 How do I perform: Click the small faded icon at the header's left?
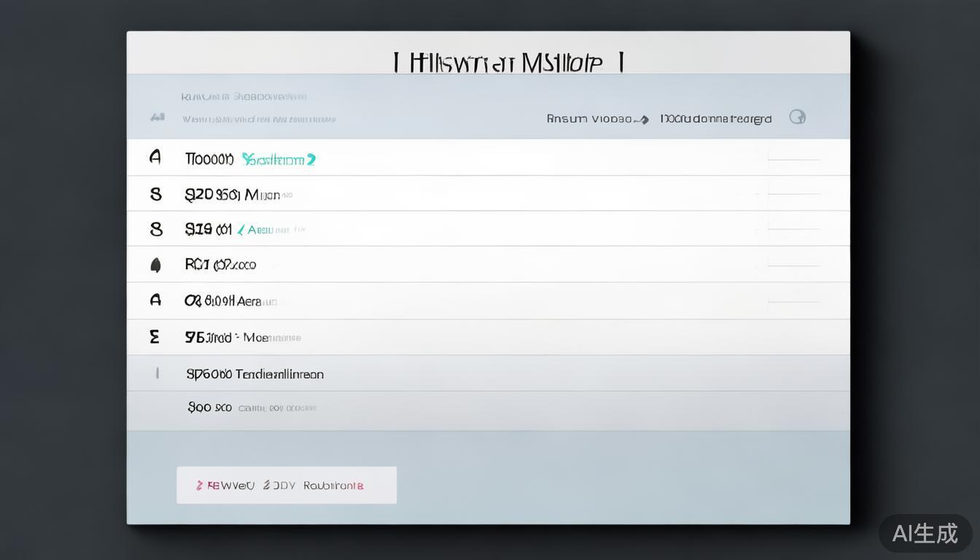point(157,117)
